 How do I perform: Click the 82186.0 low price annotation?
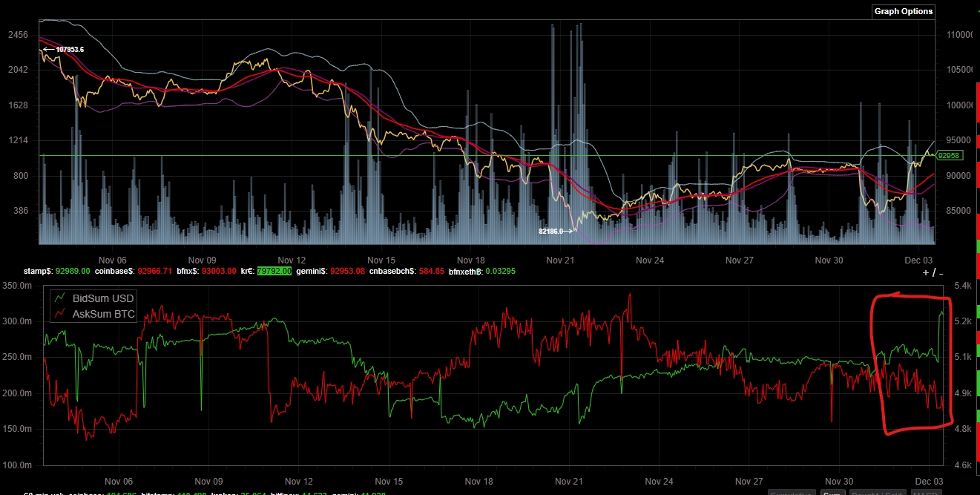[x=551, y=232]
